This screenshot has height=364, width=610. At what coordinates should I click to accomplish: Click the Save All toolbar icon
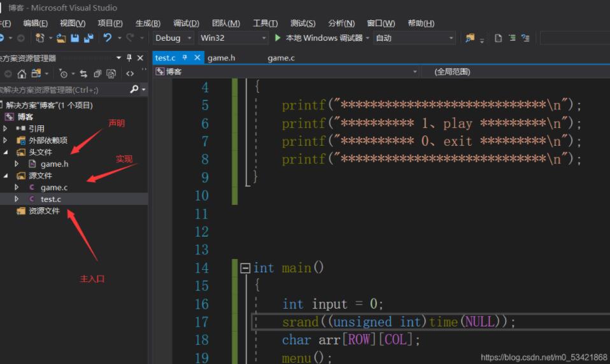[88, 38]
